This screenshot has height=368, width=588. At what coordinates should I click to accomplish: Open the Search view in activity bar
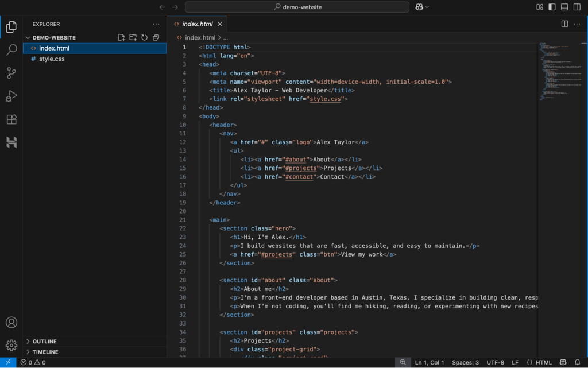(11, 49)
